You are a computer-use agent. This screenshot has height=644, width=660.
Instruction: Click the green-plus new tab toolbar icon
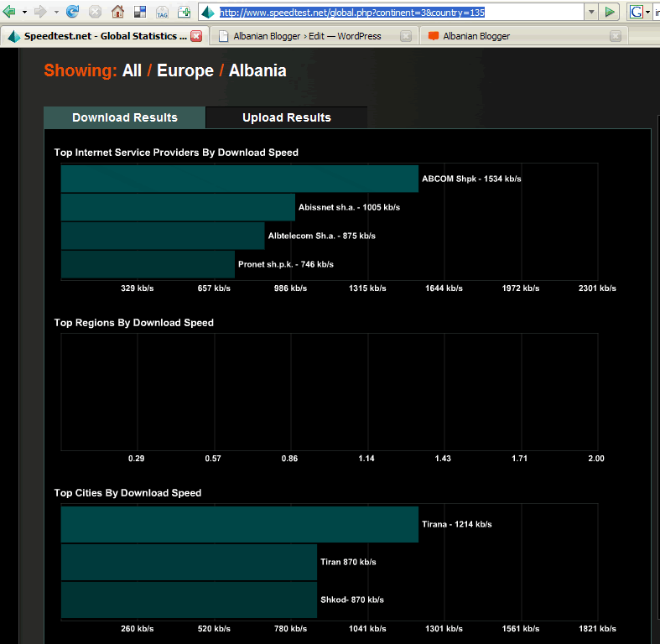pyautogui.click(x=184, y=12)
